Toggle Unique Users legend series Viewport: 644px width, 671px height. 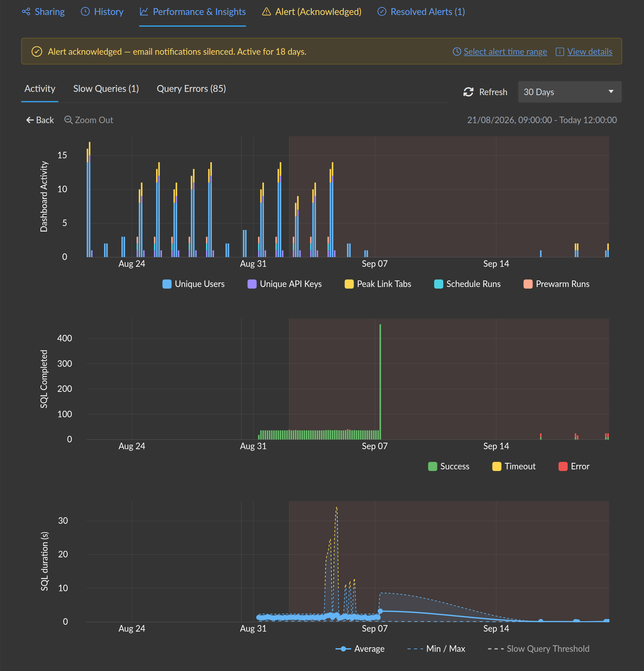point(194,284)
